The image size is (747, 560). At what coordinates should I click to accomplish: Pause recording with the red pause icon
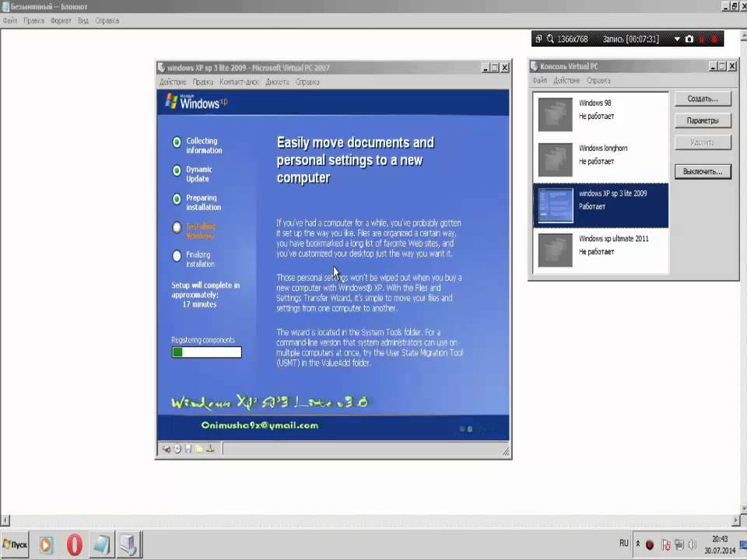(x=702, y=39)
